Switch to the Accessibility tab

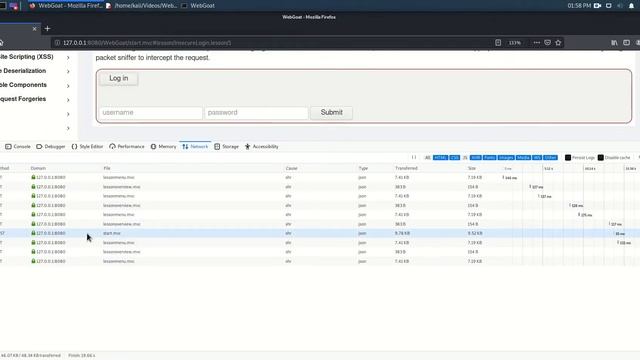(x=262, y=147)
